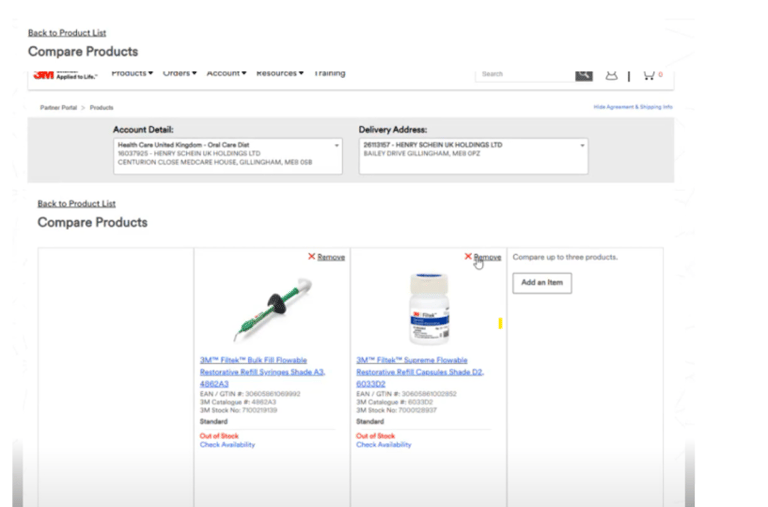Click the Add an Item button
This screenshot has width=768, height=507.
[x=542, y=283]
